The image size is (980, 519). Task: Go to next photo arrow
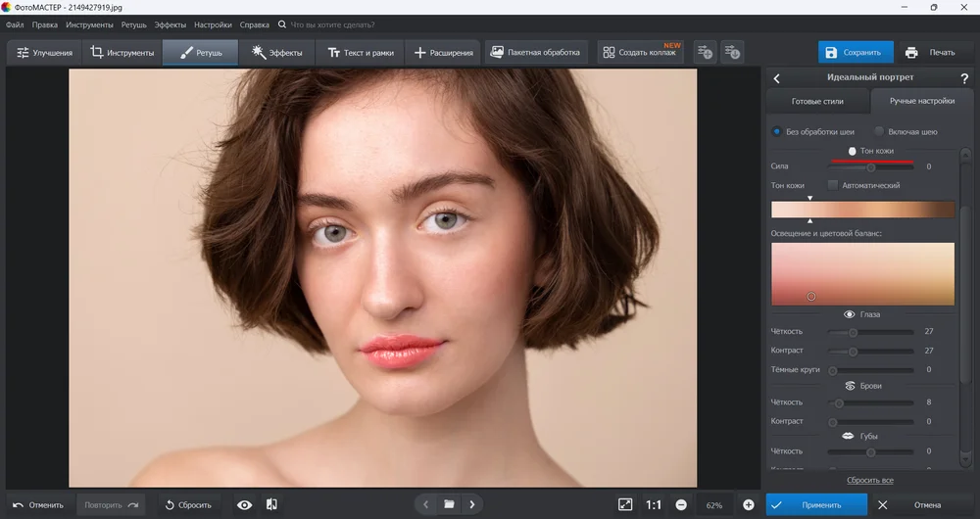472,504
